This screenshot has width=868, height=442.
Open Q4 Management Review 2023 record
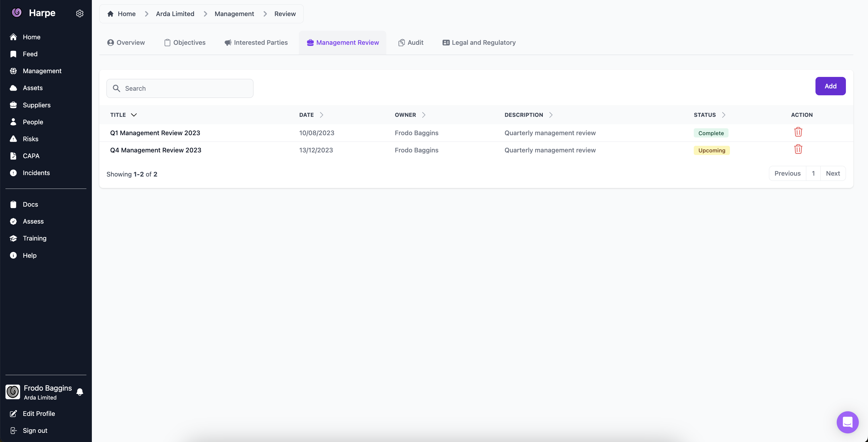click(x=156, y=150)
